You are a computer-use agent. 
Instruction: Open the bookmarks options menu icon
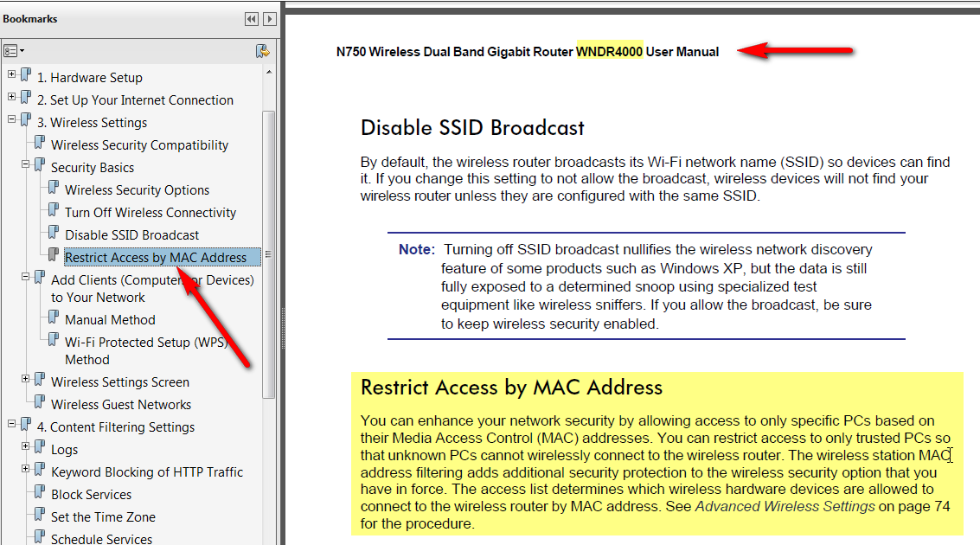pos(14,51)
